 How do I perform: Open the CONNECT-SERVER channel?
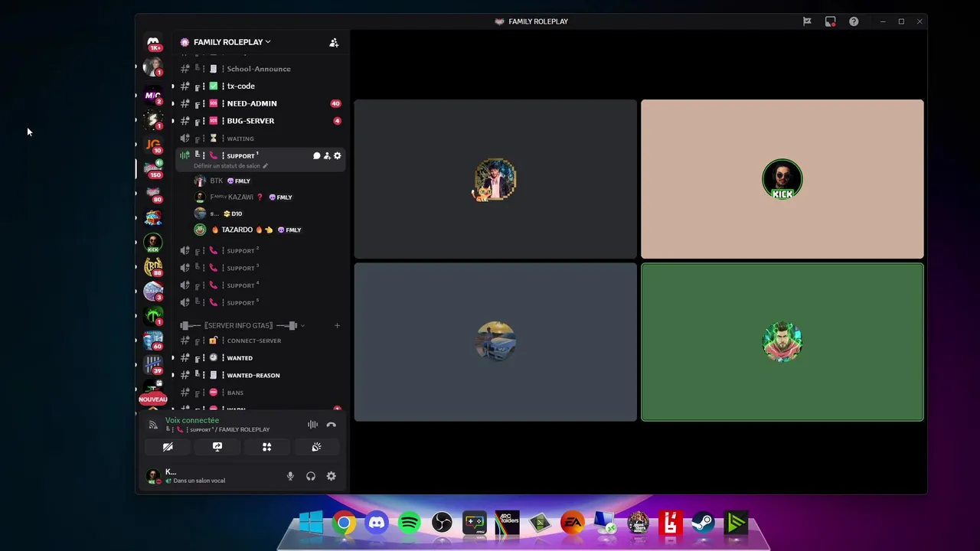coord(260,341)
